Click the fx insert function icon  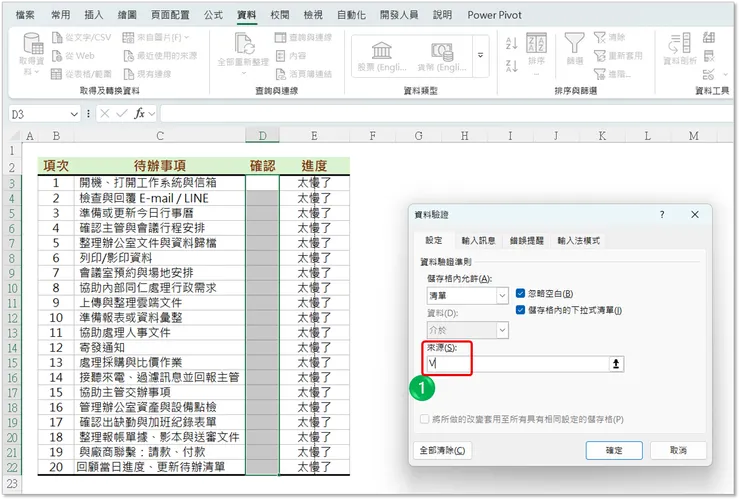pyautogui.click(x=139, y=114)
